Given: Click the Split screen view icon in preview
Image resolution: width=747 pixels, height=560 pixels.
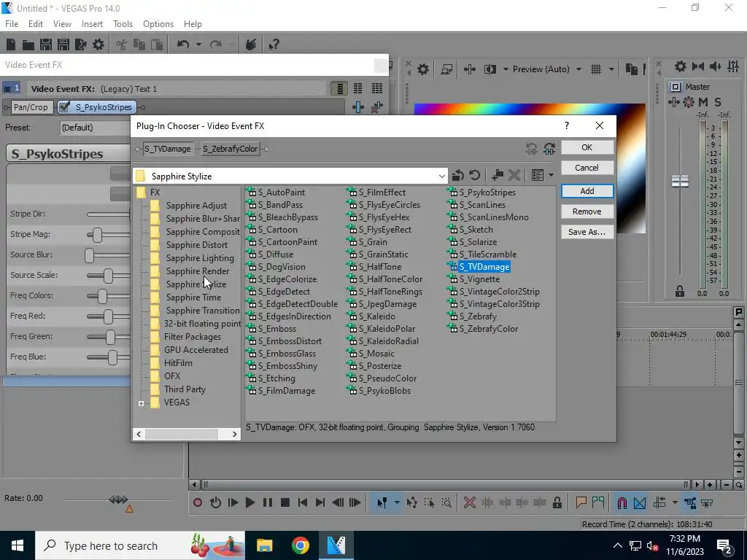Looking at the screenshot, I should (x=490, y=69).
